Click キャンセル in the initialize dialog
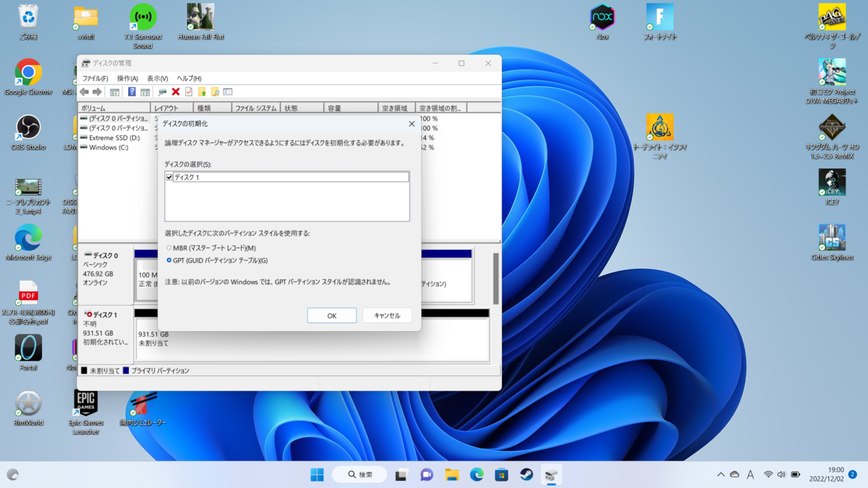Viewport: 868px width, 488px height. click(387, 315)
